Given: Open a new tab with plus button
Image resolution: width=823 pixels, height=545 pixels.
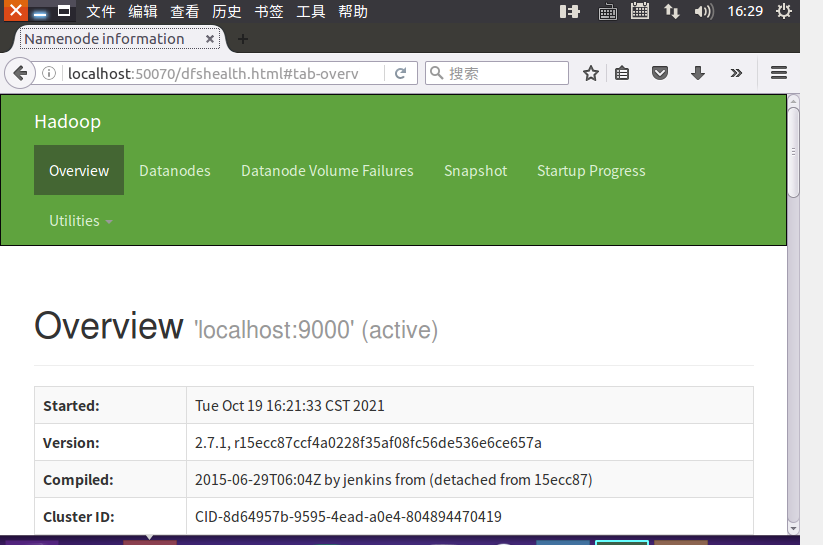Looking at the screenshot, I should [242, 39].
